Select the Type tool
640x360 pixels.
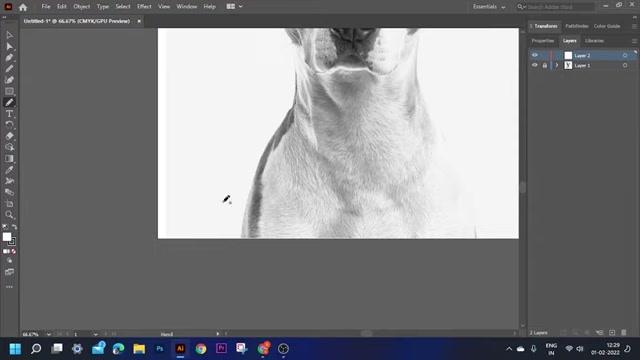(x=9, y=114)
